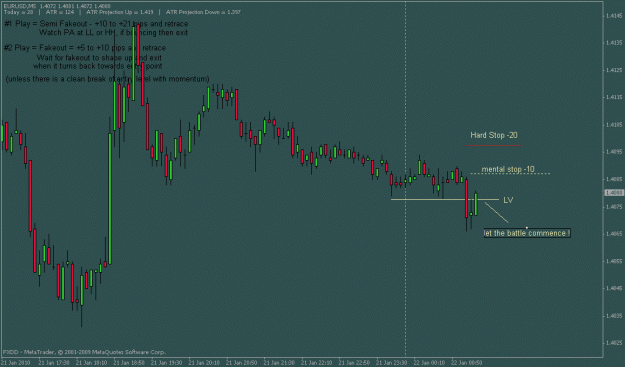Click the 1.4145 price axis label
The height and width of the screenshot is (367, 625).
click(614, 16)
